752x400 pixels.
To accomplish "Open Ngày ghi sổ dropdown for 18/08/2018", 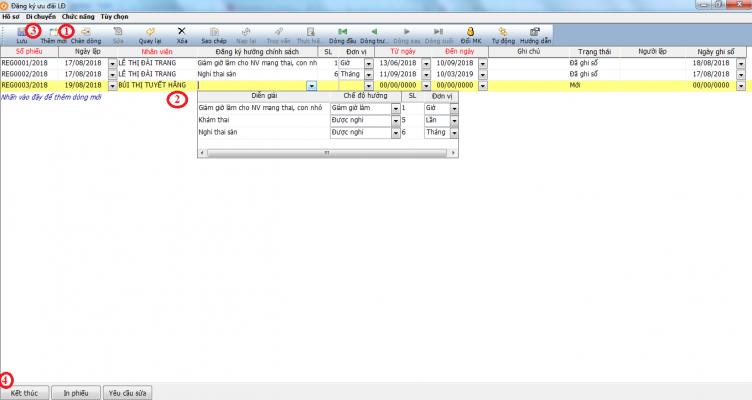I will pos(741,63).
